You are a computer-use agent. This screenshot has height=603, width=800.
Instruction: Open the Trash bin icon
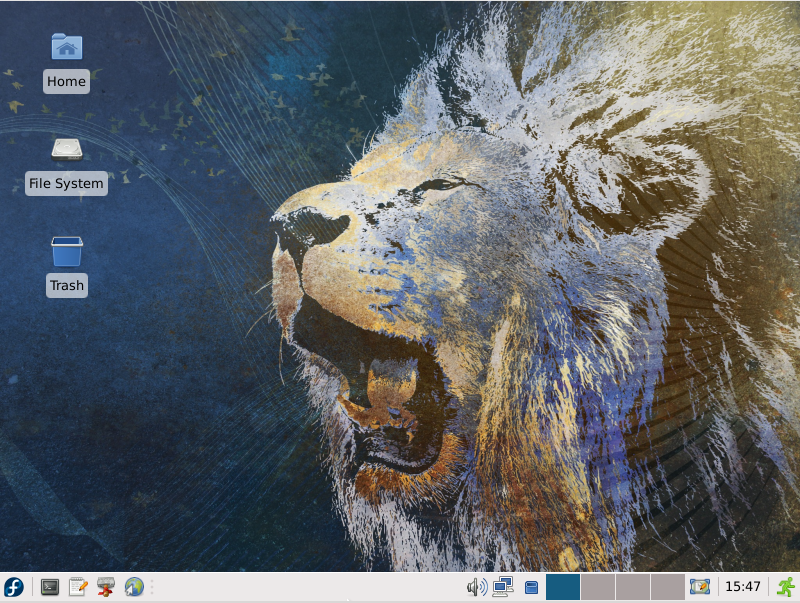(x=67, y=252)
